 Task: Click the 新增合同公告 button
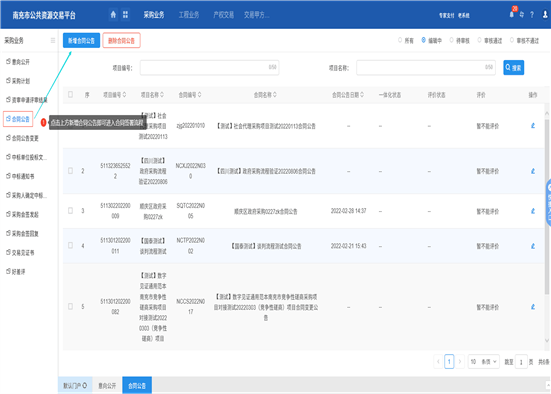point(82,40)
